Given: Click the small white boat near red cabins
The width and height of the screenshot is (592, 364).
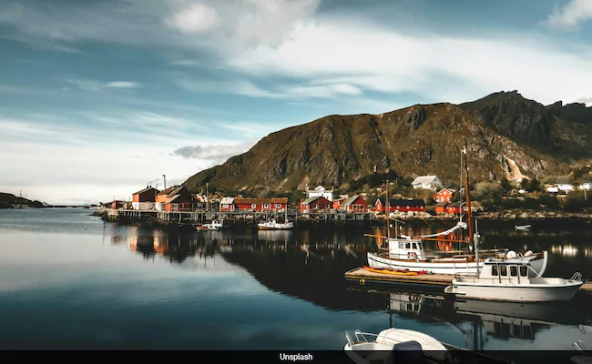Looking at the screenshot, I should pos(275,224).
